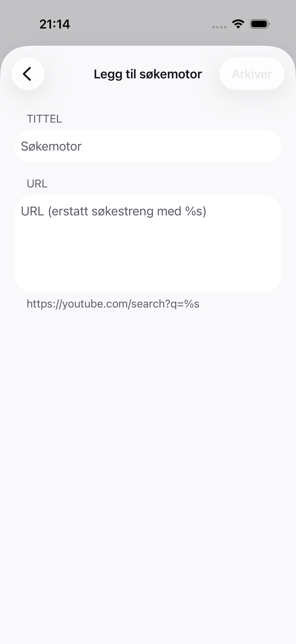Viewport: 296px width, 644px height.
Task: Tap the white circle around the back arrow
Action: [28, 74]
